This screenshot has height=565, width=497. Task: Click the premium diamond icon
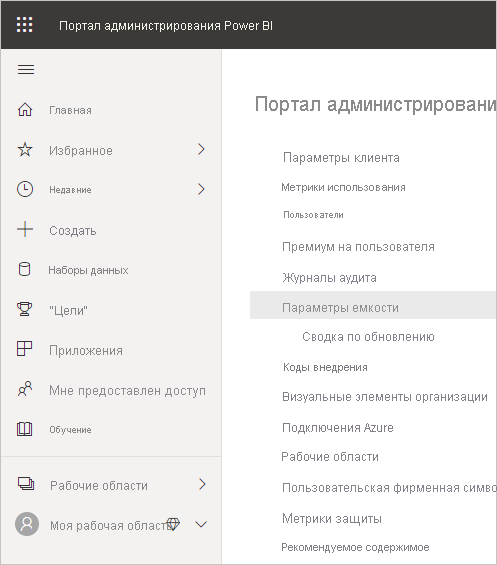pyautogui.click(x=173, y=524)
